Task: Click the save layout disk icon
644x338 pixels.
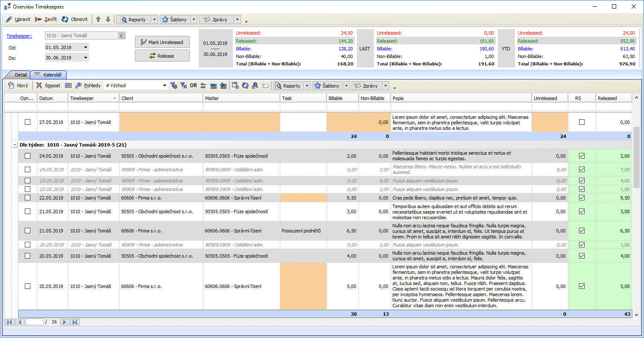Action: [235, 85]
